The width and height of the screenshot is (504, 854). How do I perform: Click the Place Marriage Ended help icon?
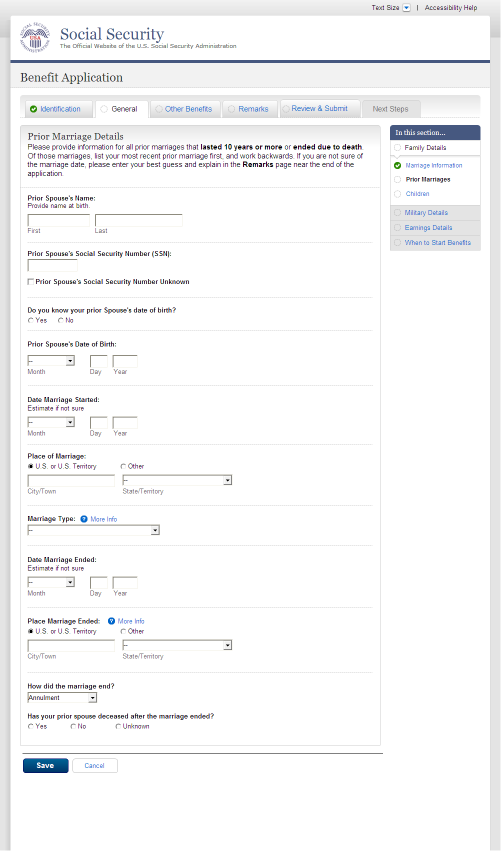point(111,621)
